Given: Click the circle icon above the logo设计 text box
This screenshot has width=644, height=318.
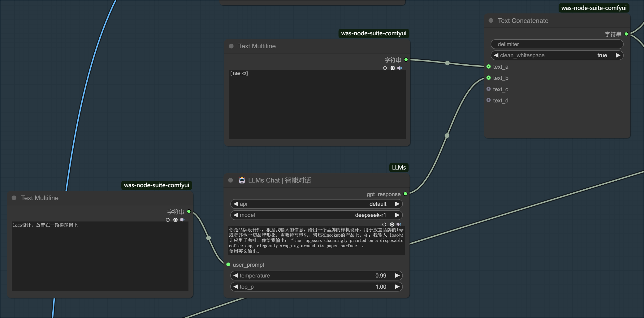Looking at the screenshot, I should click(x=168, y=220).
